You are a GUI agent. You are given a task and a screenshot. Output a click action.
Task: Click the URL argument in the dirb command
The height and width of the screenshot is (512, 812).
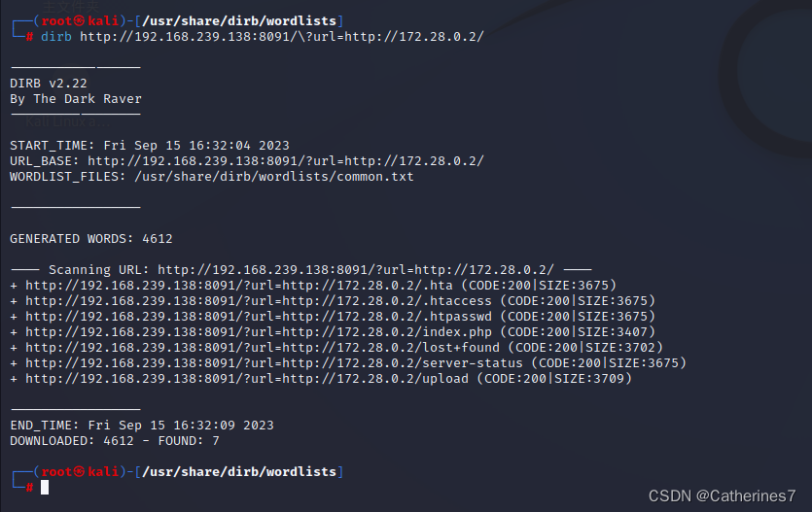(282, 37)
